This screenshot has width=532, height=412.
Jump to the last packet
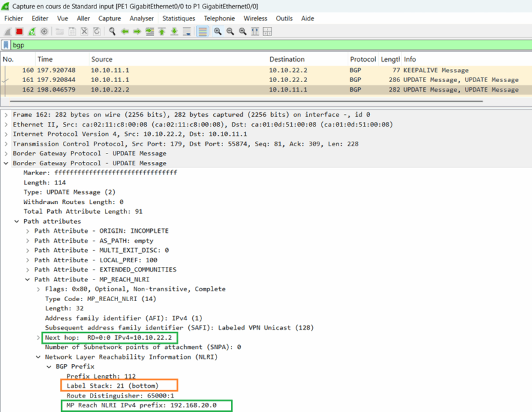pos(174,31)
